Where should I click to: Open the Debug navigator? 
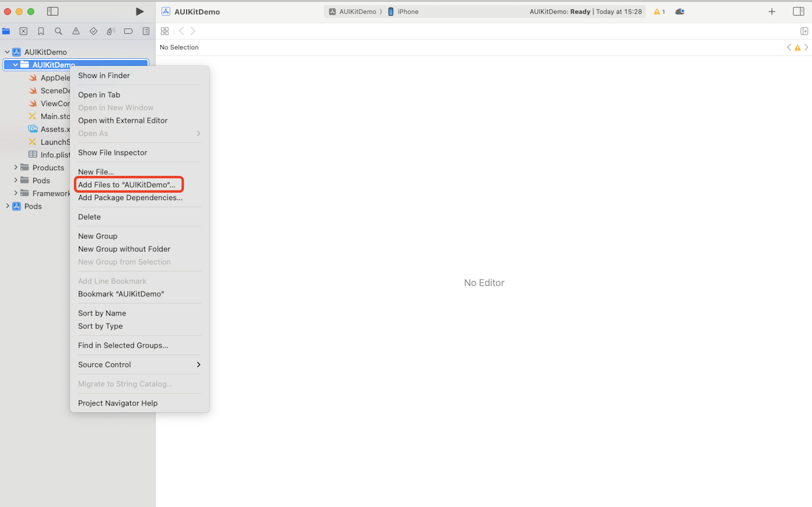[x=111, y=31]
